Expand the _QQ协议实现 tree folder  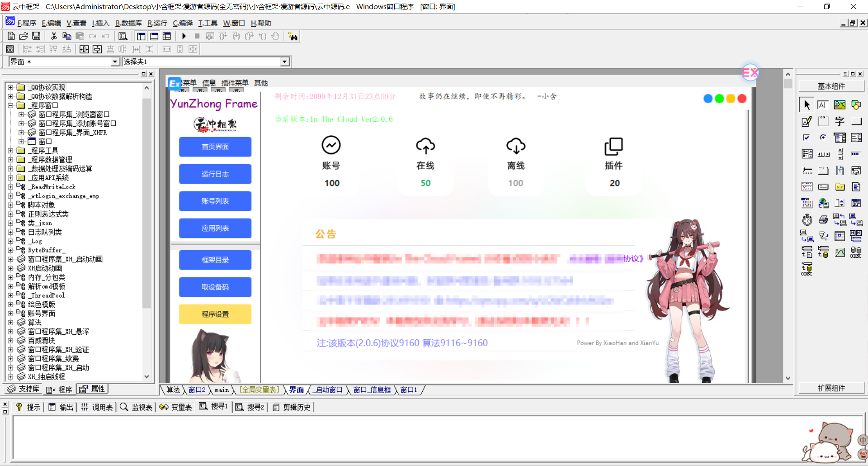click(10, 87)
